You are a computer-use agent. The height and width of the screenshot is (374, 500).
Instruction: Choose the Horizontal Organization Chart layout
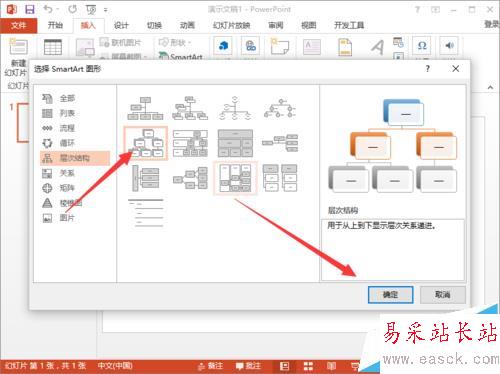tap(280, 143)
